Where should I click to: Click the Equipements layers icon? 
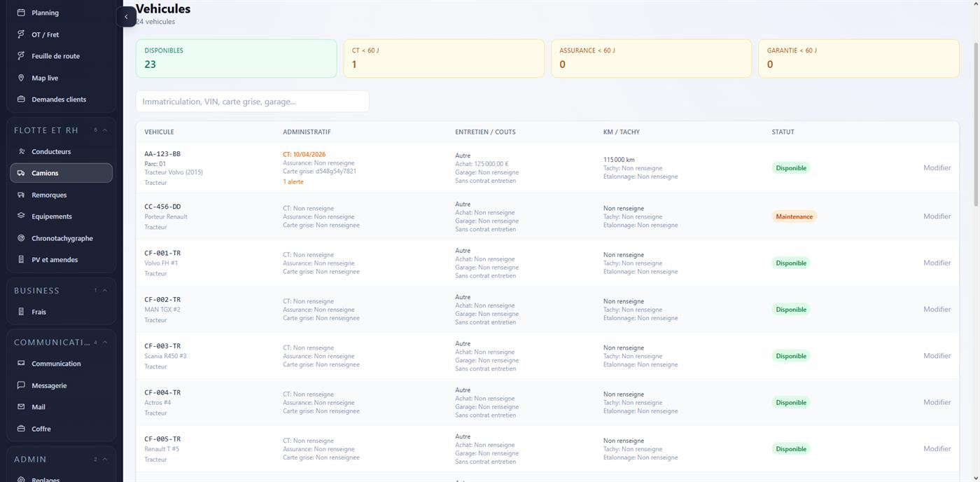[x=21, y=216]
